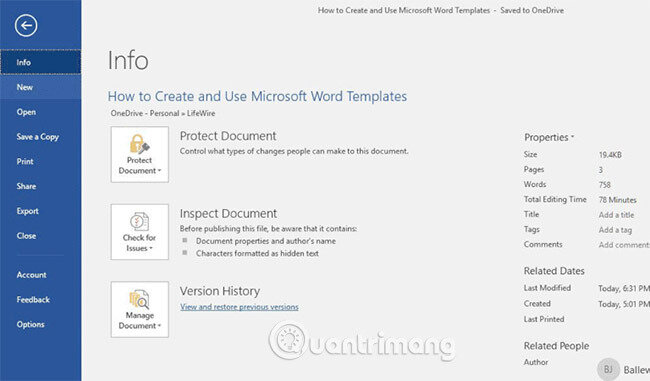Click Close in the sidebar

tap(41, 235)
